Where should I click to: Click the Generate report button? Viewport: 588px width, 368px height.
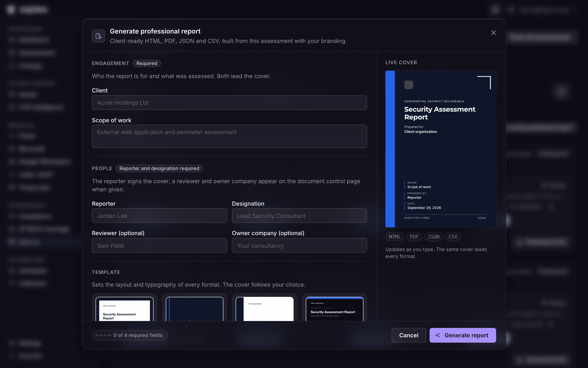(463, 335)
